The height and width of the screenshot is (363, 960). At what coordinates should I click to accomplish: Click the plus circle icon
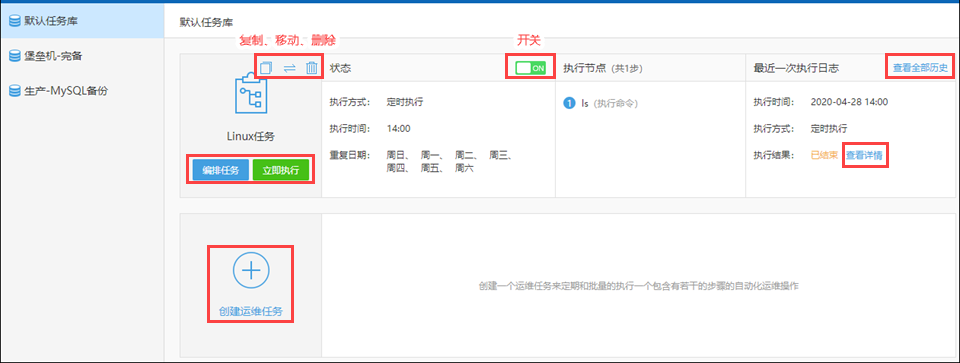point(250,271)
